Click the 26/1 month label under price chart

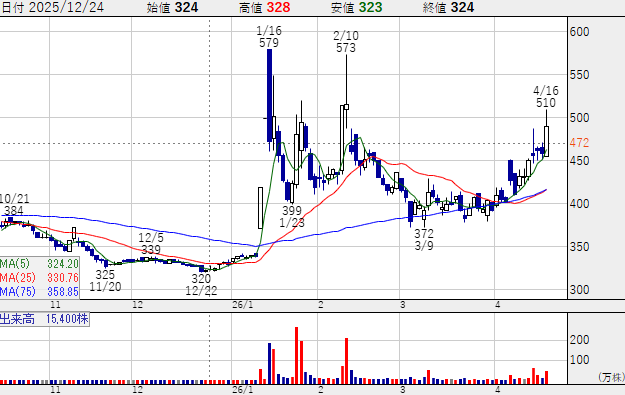pos(243,305)
